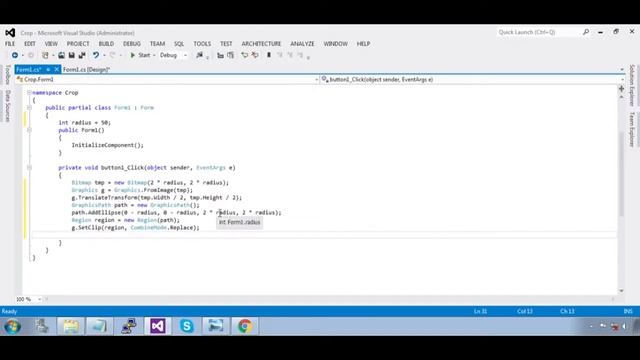Viewport: 640px width, 360px height.
Task: Open the EDIT menu
Action: pyautogui.click(x=30, y=44)
